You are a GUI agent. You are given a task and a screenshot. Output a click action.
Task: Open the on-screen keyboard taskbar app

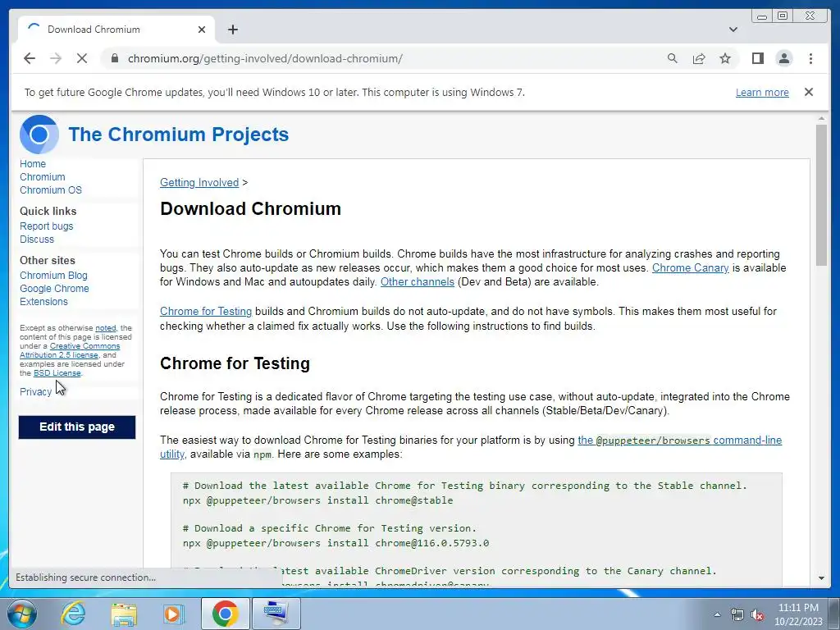(x=276, y=614)
